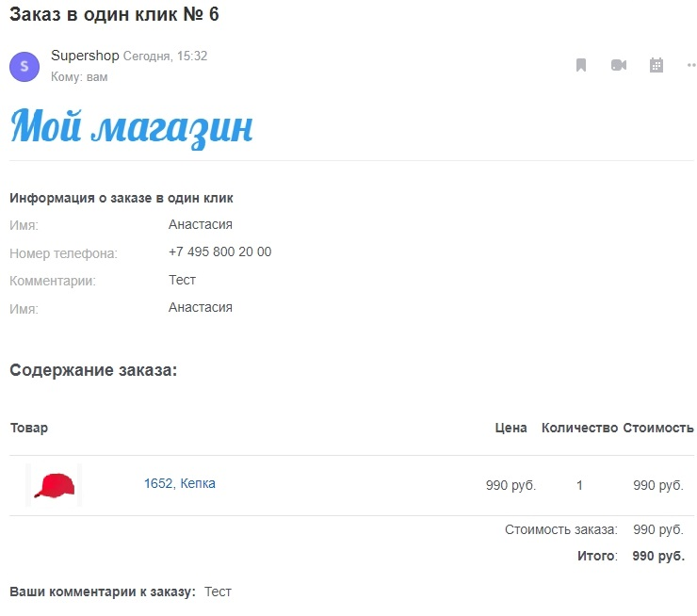Viewport: 697px width, 616px height.
Task: Click 'Информация о заказе в один клик' heading
Action: tap(122, 198)
